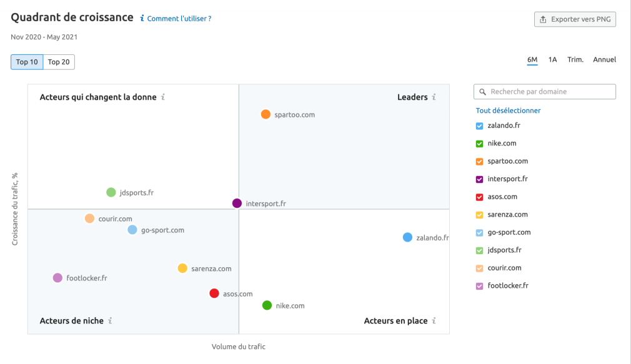Select the orange spartoo.com data point
This screenshot has width=631, height=364.
pyautogui.click(x=266, y=114)
